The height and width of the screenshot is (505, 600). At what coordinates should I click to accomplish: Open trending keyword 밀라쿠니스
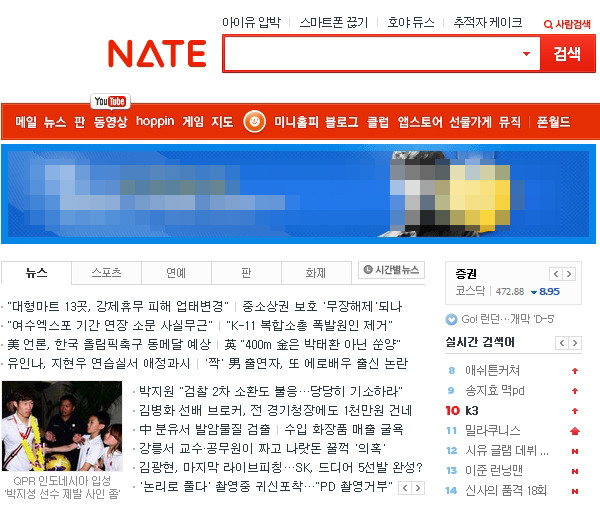coord(492,430)
